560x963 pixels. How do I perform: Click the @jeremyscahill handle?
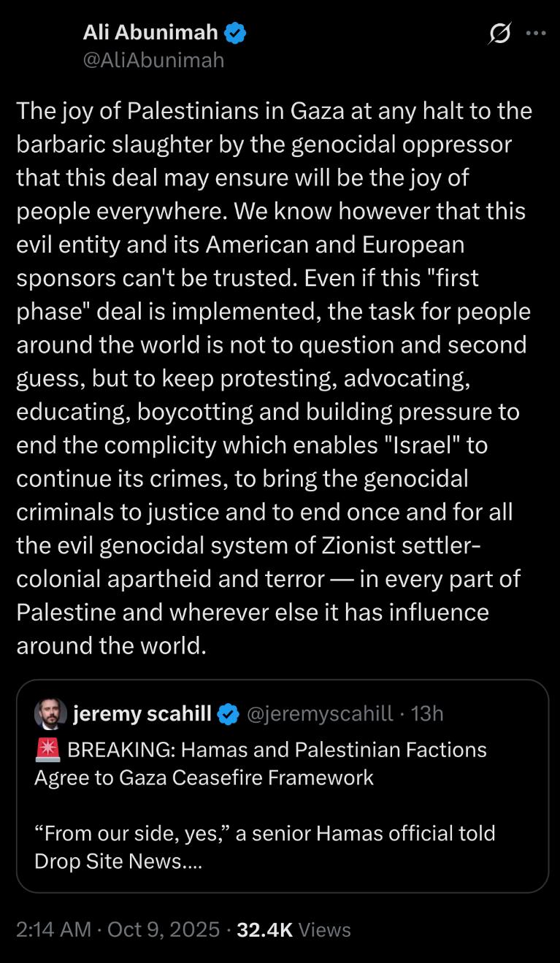pyautogui.click(x=321, y=714)
